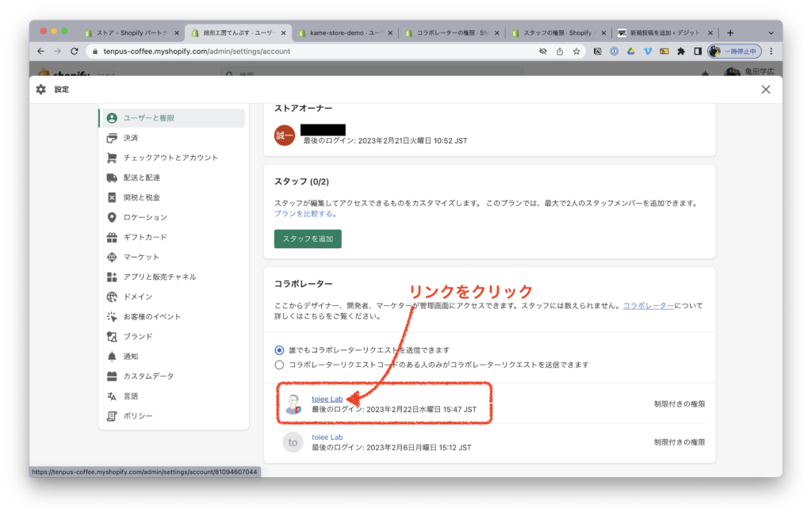Reload the current page

75,52
